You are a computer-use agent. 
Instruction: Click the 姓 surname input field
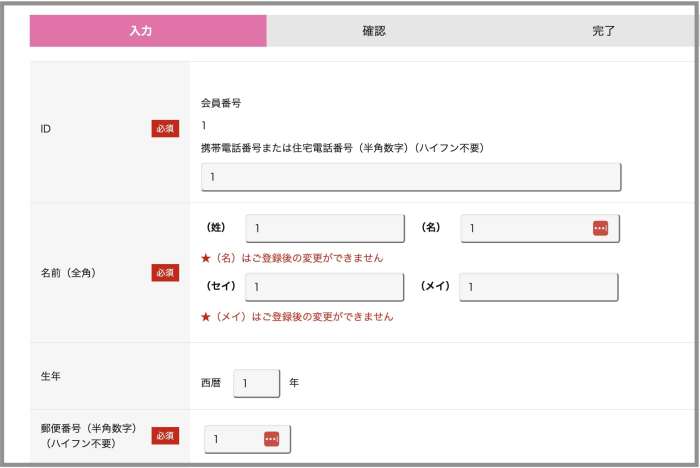(325, 228)
